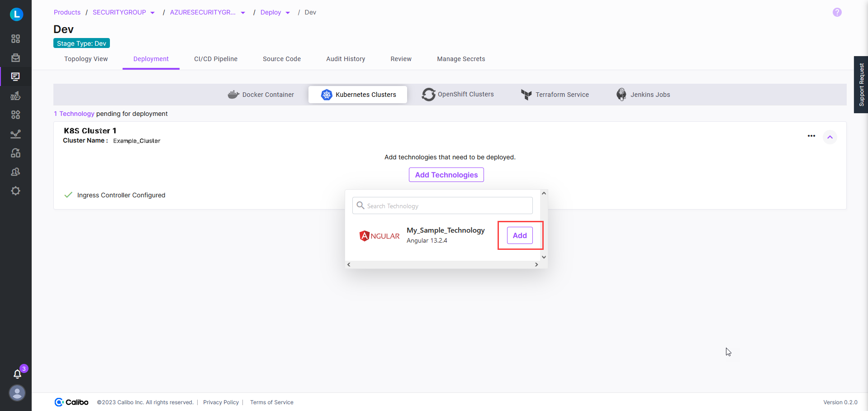868x411 pixels.
Task: Open the Audit History tab
Action: click(346, 59)
